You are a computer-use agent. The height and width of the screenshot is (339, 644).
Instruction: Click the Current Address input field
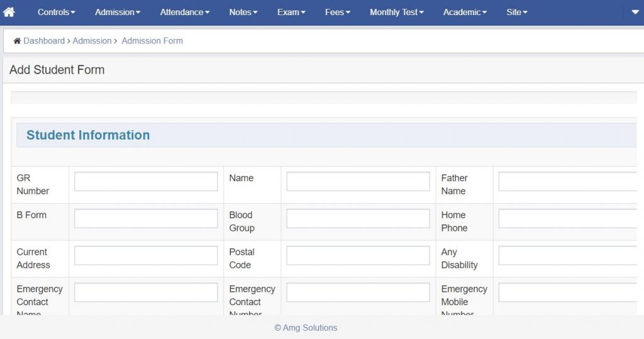146,255
